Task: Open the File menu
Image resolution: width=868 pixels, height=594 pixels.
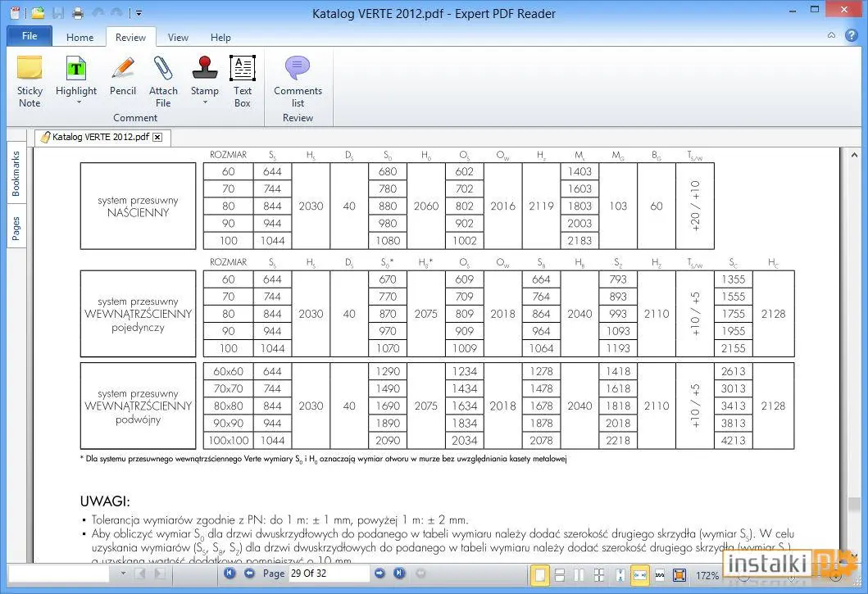Action: tap(30, 36)
